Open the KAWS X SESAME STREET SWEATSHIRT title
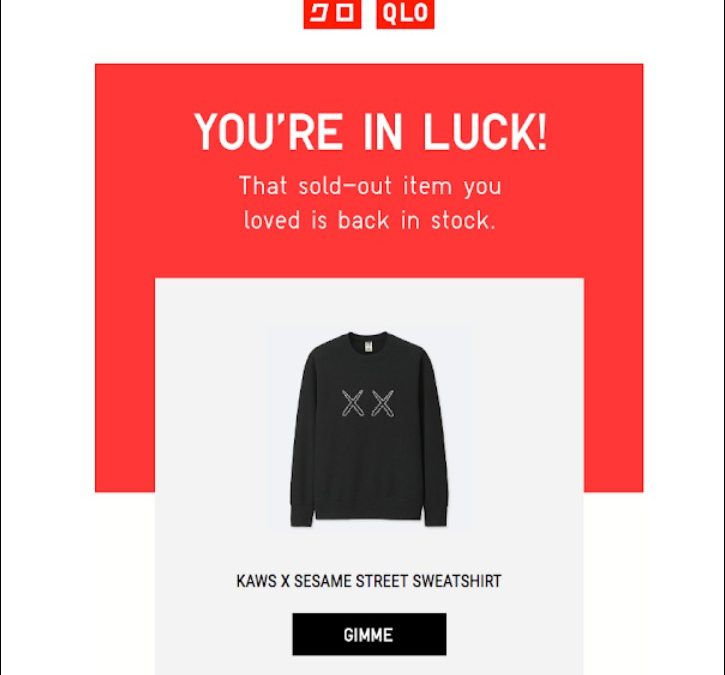This screenshot has height=675, width=725. click(369, 581)
